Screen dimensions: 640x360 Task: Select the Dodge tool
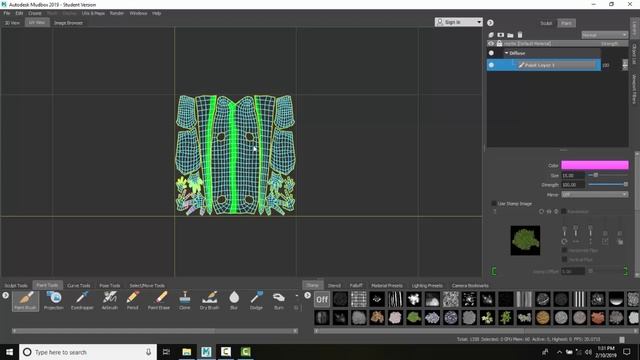[x=256, y=301]
